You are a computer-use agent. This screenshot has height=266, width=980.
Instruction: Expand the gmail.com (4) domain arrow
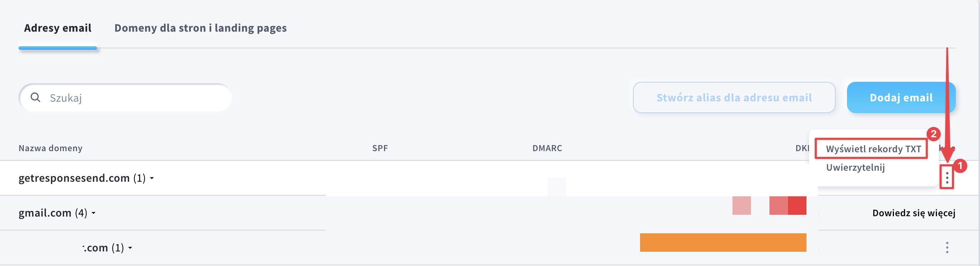click(94, 213)
